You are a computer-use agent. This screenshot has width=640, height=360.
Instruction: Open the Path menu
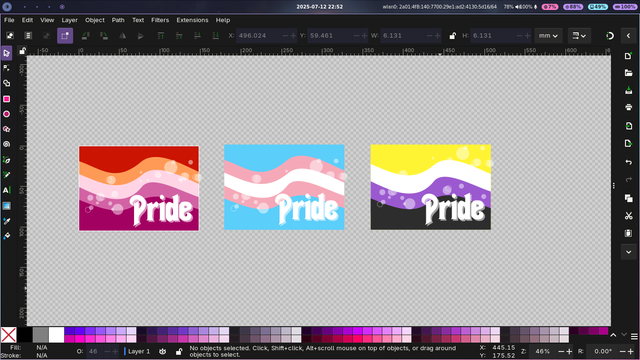pyautogui.click(x=118, y=20)
